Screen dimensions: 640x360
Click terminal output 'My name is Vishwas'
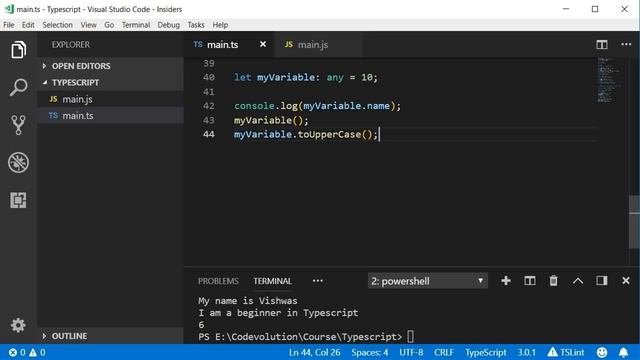pos(248,301)
